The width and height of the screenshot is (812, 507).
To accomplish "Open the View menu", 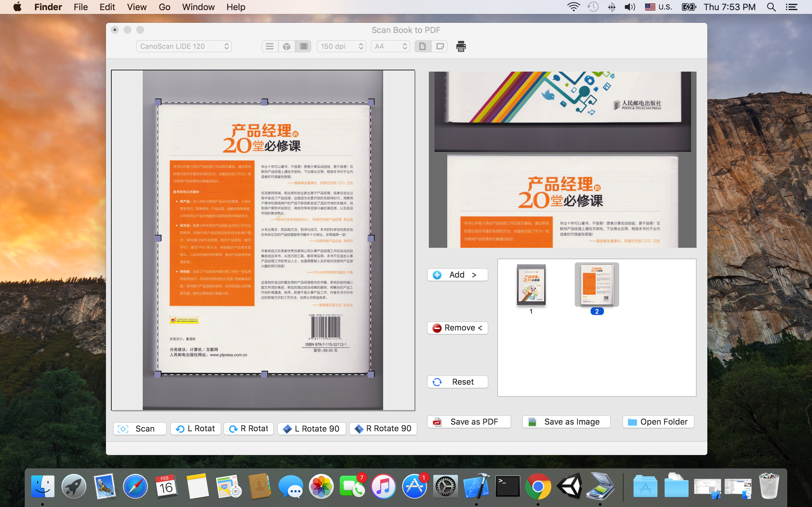I will coord(137,7).
